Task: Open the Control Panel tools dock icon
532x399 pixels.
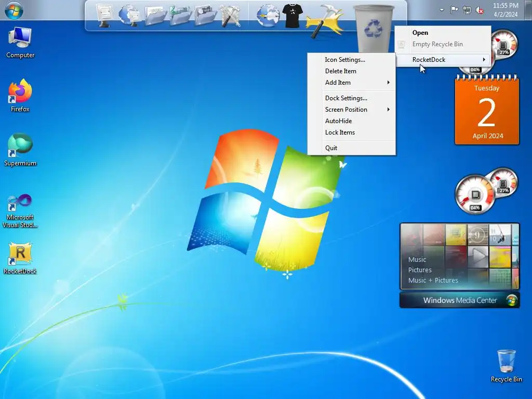Action: click(x=230, y=16)
